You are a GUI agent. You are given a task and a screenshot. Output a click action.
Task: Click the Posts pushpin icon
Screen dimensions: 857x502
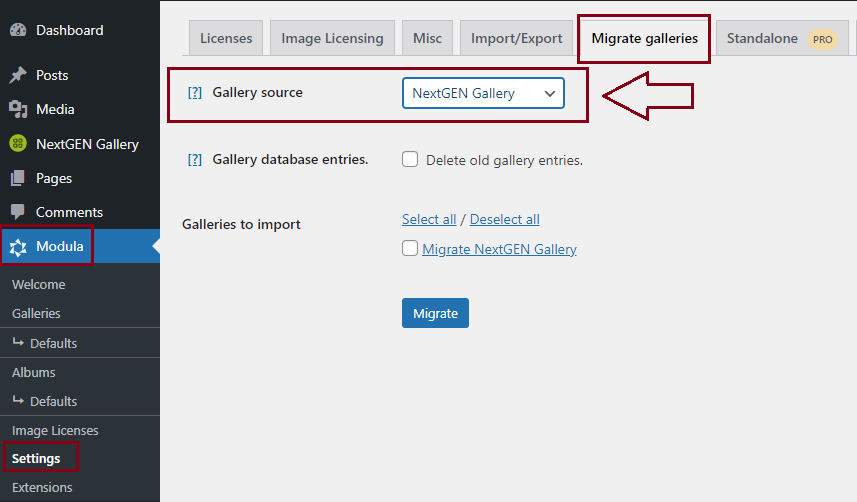pyautogui.click(x=18, y=75)
